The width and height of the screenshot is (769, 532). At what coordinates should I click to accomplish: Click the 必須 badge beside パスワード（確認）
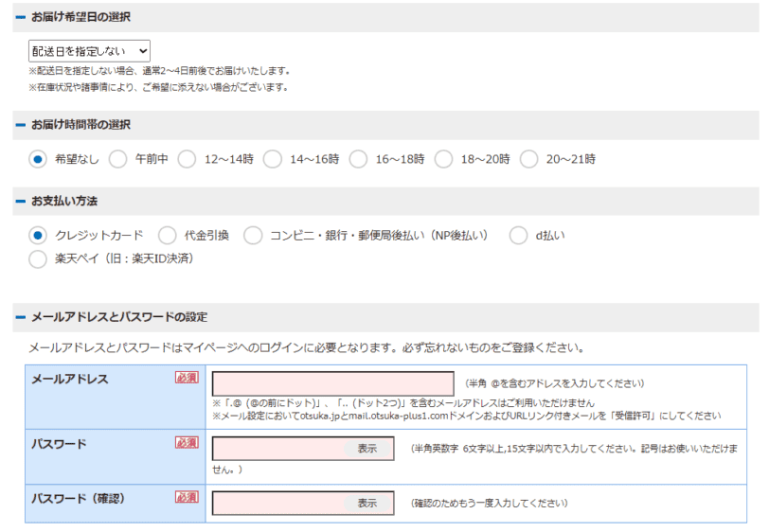click(x=187, y=497)
